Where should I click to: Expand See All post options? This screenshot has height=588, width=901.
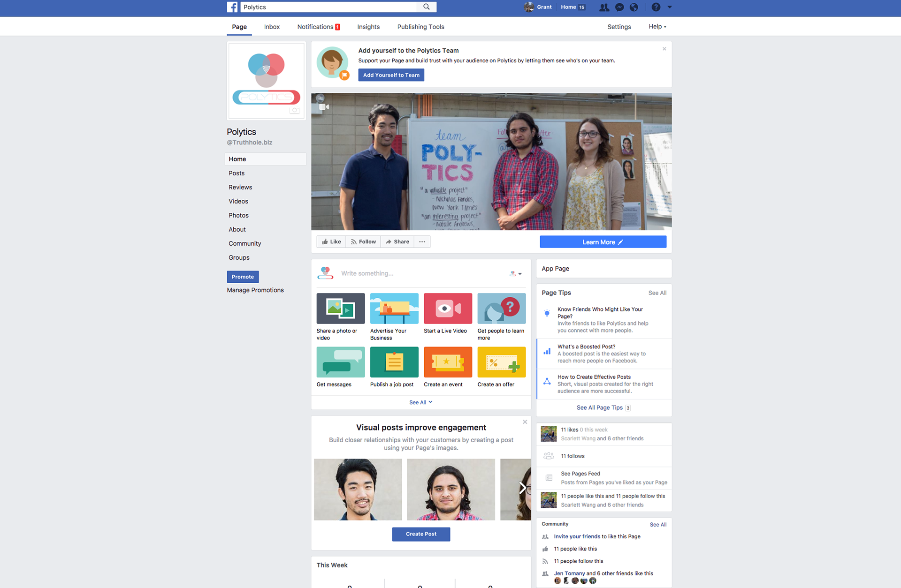pyautogui.click(x=420, y=402)
